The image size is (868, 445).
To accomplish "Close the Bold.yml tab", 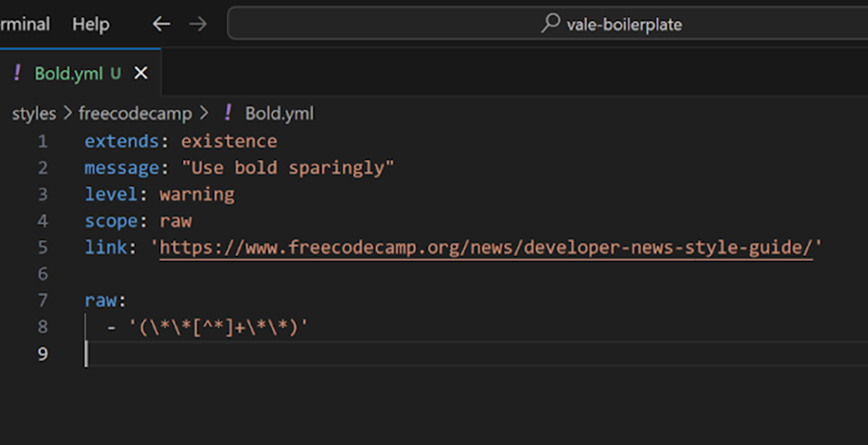I will coord(141,73).
